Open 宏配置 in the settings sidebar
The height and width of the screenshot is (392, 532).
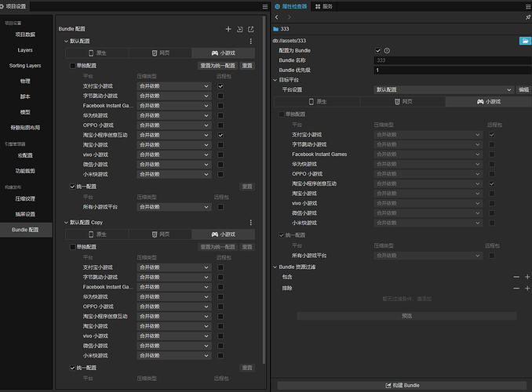tap(25, 155)
